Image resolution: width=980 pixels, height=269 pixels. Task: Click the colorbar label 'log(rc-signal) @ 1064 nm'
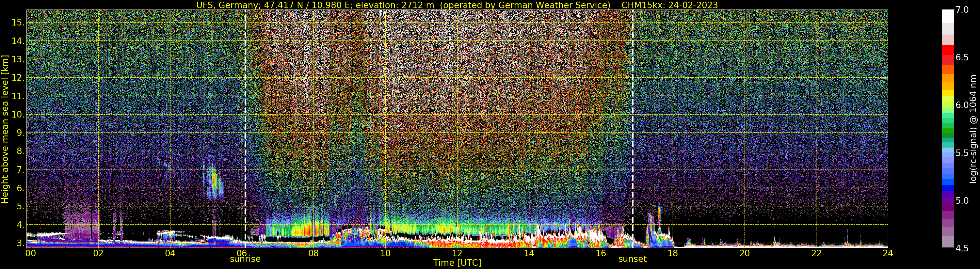coord(973,129)
